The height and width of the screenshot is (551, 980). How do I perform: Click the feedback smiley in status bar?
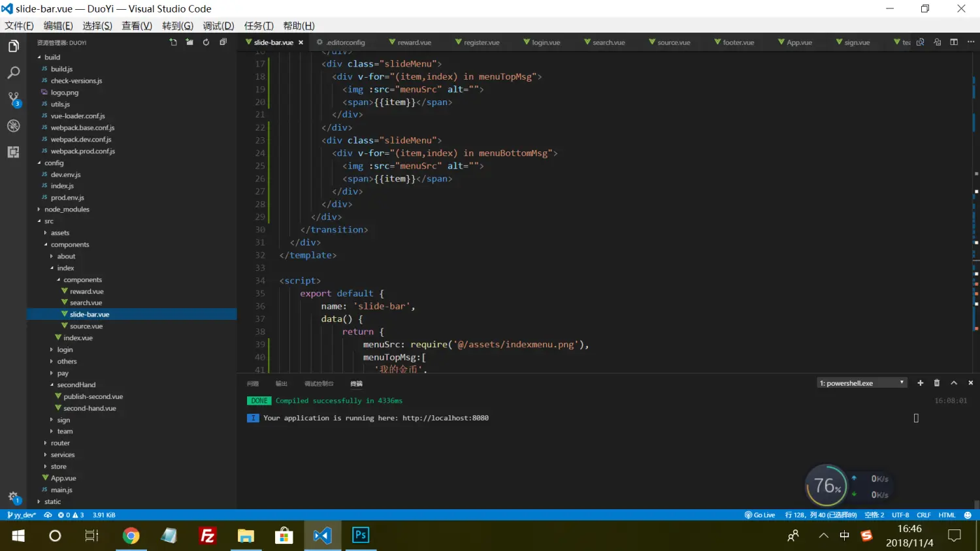point(968,515)
